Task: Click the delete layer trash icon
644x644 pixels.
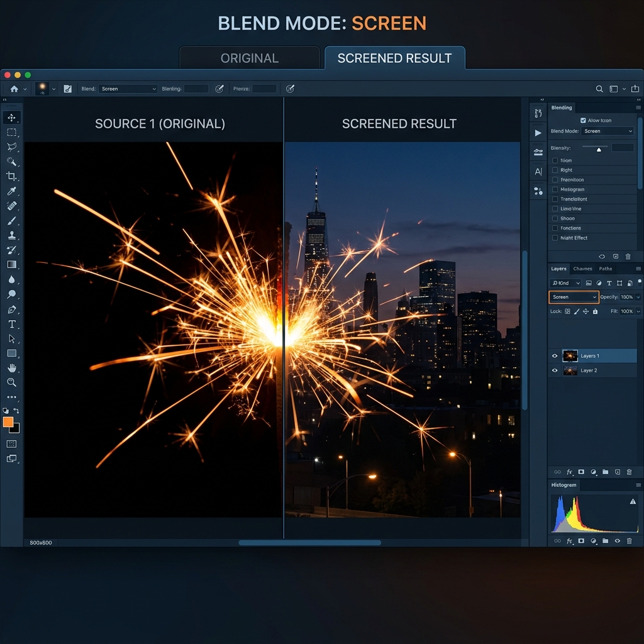Action: pos(628,472)
